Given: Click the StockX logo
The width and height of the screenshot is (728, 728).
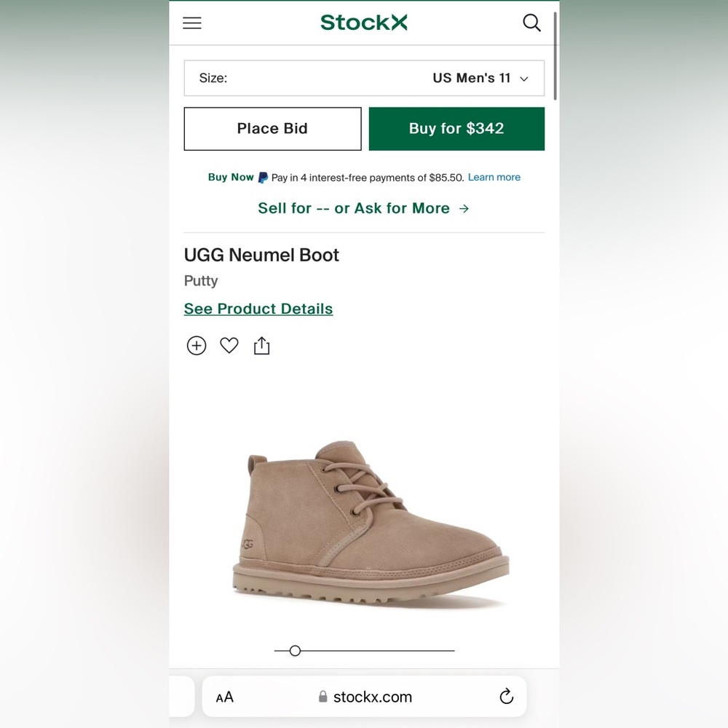Looking at the screenshot, I should pyautogui.click(x=364, y=23).
